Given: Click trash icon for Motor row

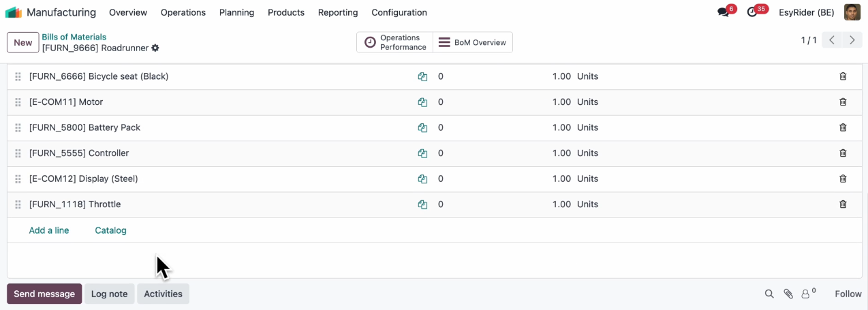Looking at the screenshot, I should [x=843, y=102].
